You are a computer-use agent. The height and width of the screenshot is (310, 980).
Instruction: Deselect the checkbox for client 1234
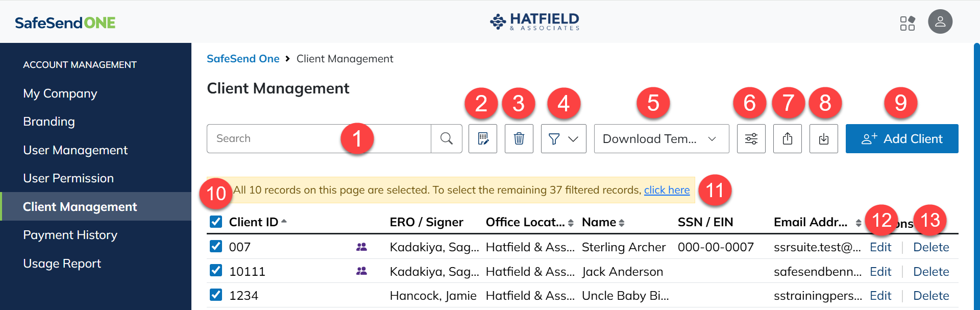(216, 295)
